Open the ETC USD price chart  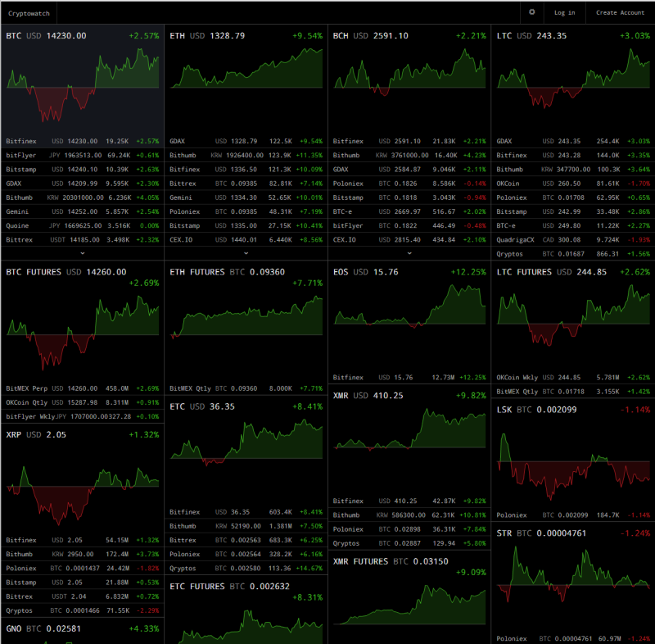tap(246, 442)
